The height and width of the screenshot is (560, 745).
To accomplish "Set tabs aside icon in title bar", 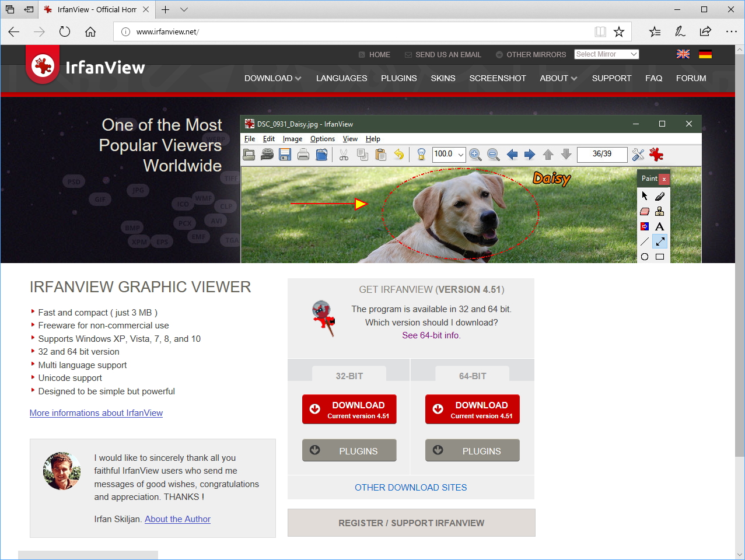I will 29,9.
